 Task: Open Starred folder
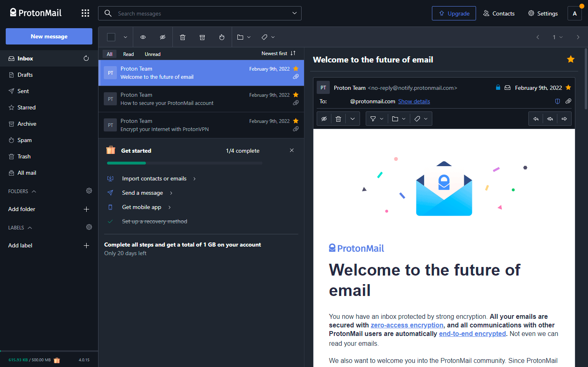49,107
